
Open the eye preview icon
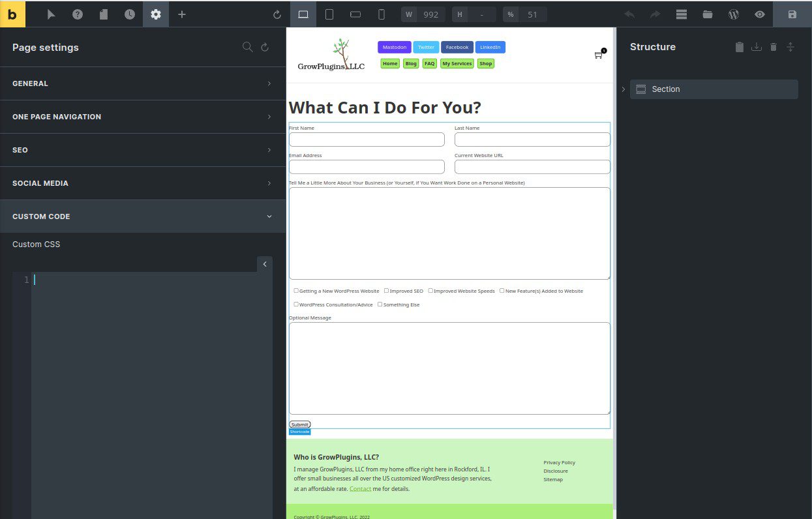pos(759,14)
